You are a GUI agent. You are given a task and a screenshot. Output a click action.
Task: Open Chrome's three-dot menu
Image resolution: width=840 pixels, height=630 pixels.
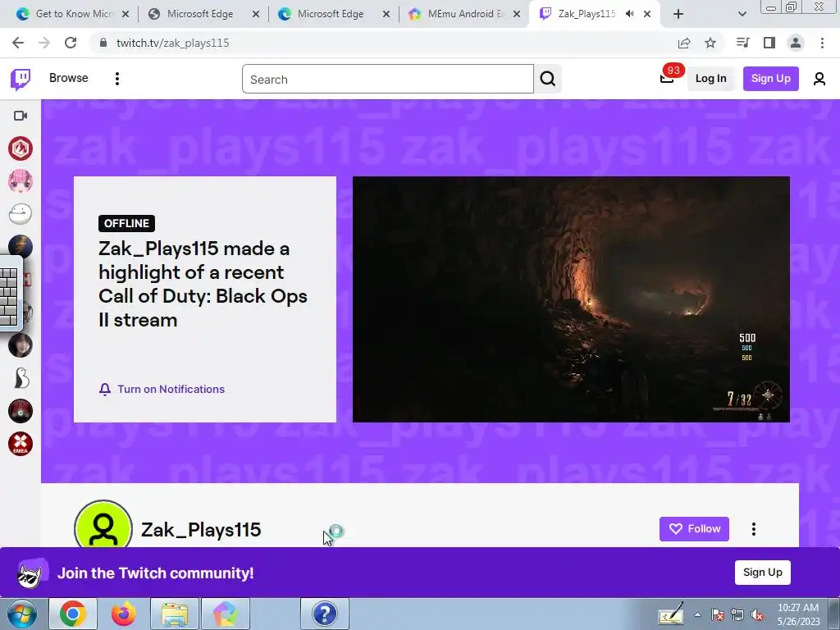click(x=822, y=43)
